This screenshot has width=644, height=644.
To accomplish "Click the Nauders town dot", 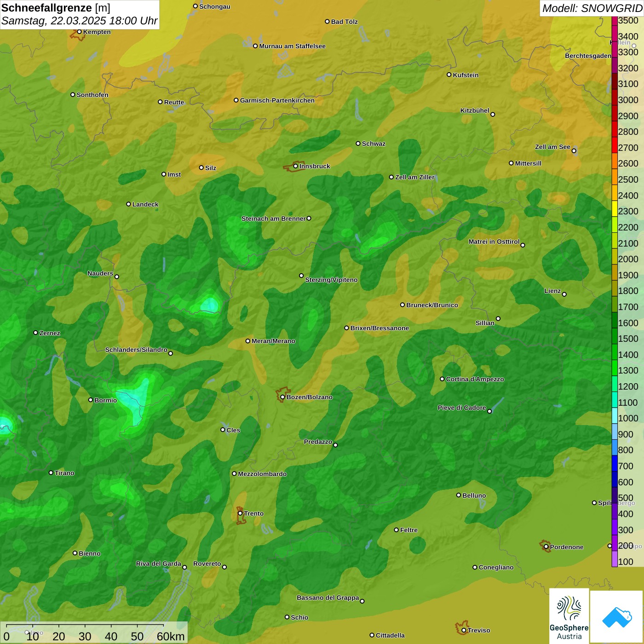I will pos(116,276).
